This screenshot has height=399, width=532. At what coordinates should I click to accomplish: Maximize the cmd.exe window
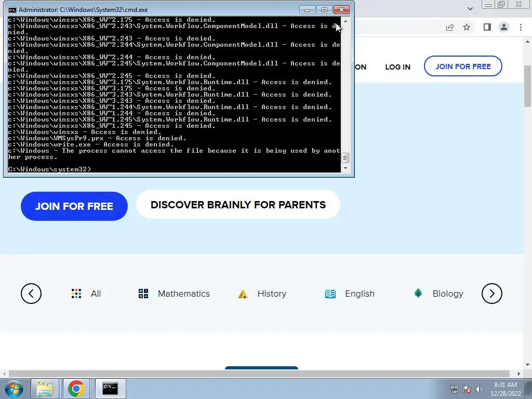pyautogui.click(x=324, y=9)
